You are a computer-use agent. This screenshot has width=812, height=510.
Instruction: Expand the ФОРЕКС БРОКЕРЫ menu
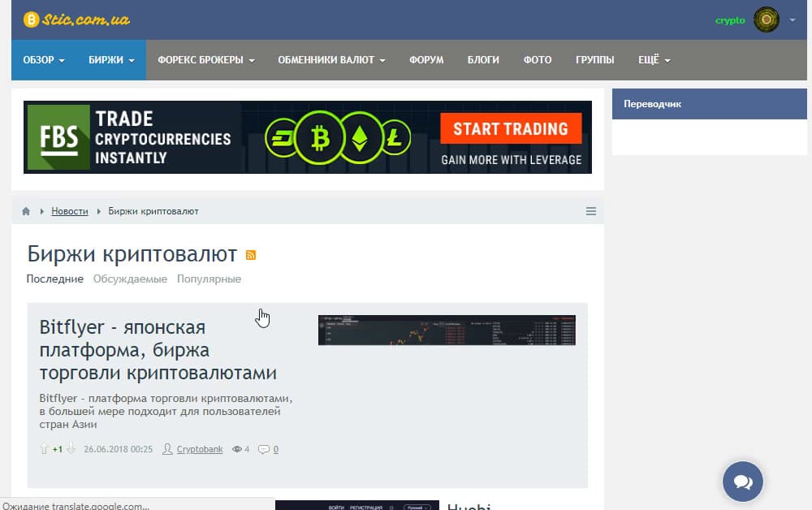coord(206,60)
